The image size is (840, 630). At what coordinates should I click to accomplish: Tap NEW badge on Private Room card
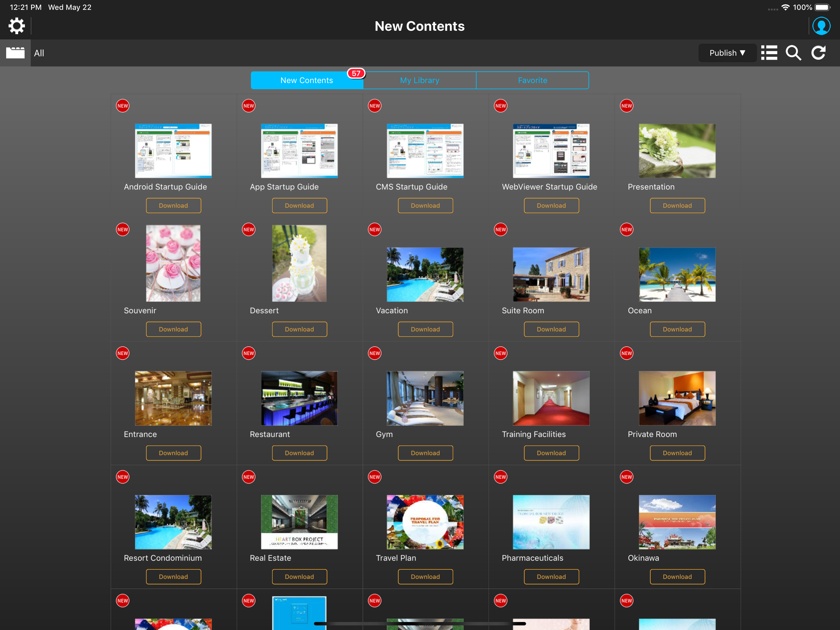tap(626, 353)
